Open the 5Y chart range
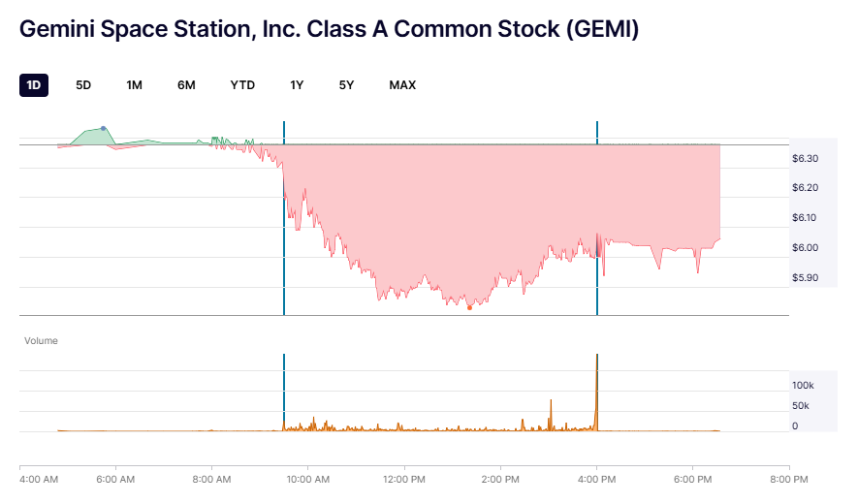 pos(346,85)
